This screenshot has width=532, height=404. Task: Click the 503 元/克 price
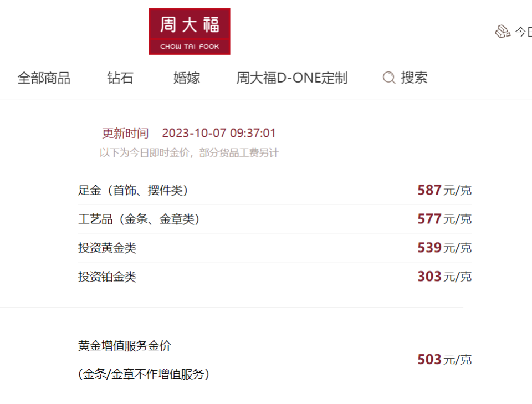[444, 360]
